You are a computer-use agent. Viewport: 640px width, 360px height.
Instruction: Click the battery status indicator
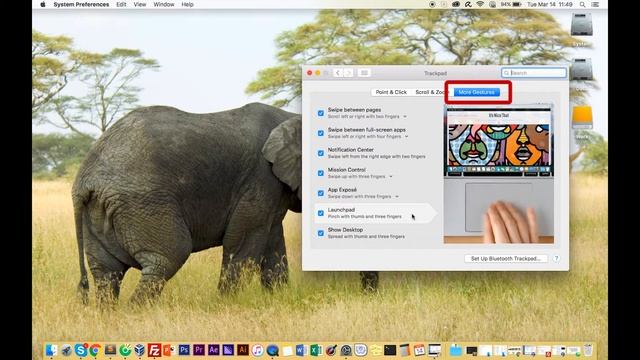click(x=511, y=4)
